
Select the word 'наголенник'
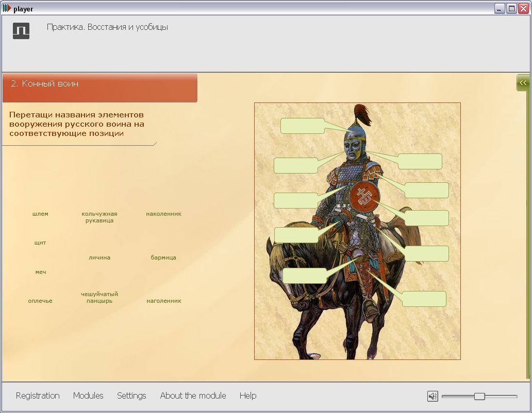pos(164,301)
